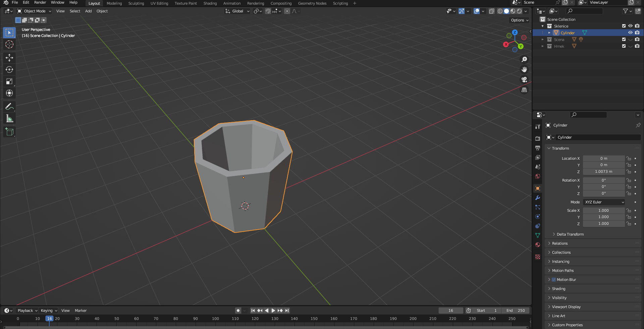Jump to the last frame
Screen dimensions: 644x329
coord(287,311)
